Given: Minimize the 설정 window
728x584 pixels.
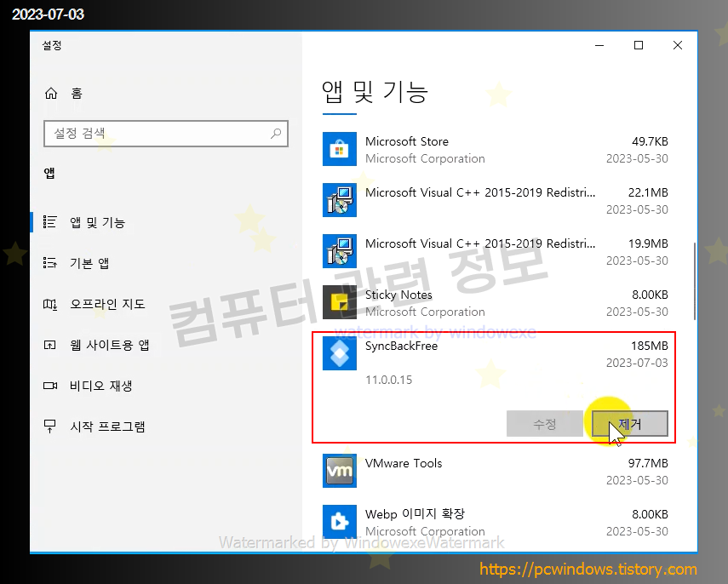Looking at the screenshot, I should pyautogui.click(x=599, y=45).
